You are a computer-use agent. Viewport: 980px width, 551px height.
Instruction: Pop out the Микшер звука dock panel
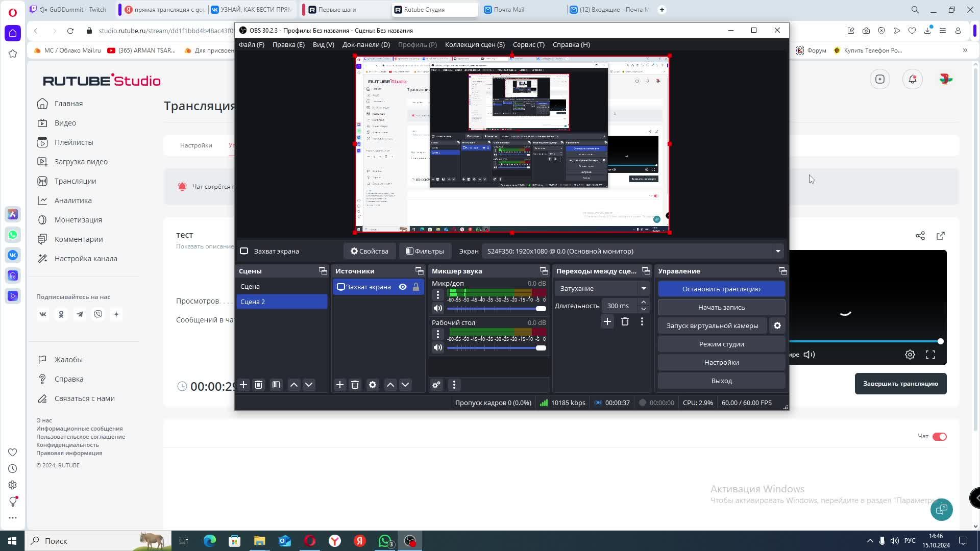[544, 271]
